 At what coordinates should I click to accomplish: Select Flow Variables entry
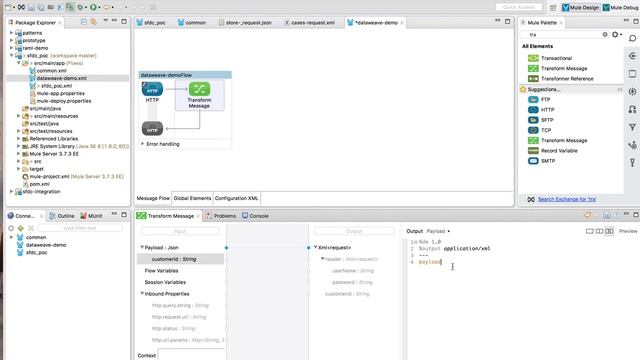(x=161, y=271)
